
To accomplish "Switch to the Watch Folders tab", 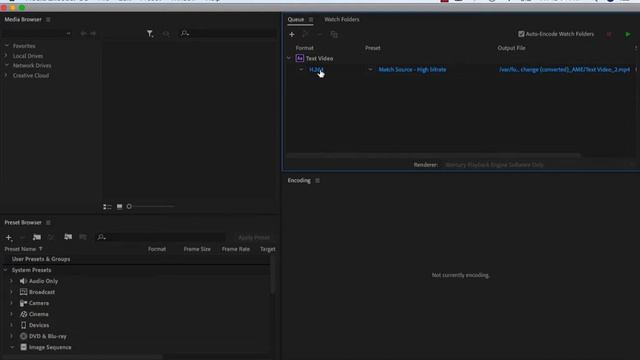I will (342, 20).
